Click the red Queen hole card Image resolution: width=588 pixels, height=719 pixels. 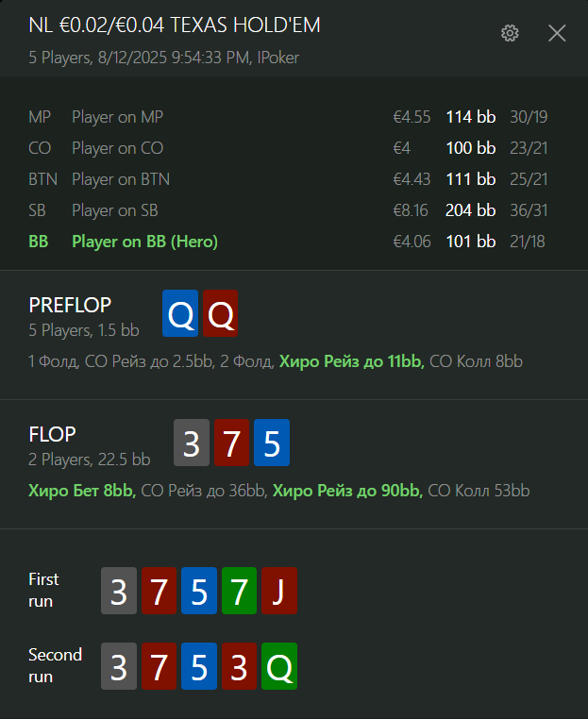pos(221,313)
